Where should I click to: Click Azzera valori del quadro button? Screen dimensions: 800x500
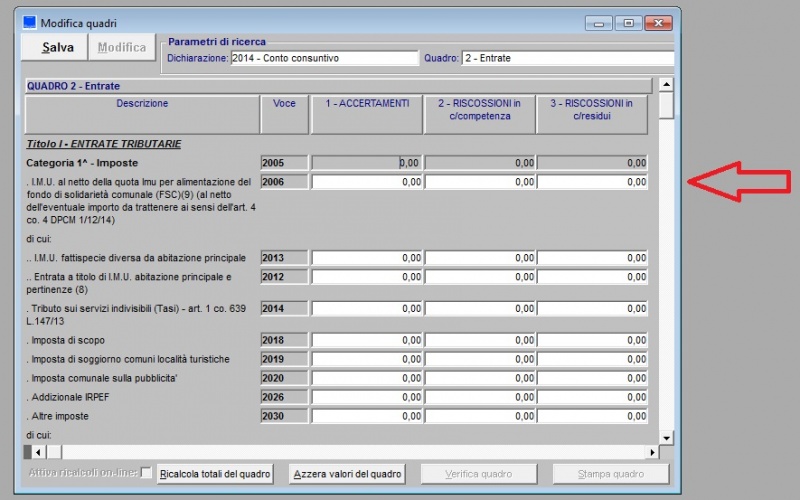click(x=347, y=474)
